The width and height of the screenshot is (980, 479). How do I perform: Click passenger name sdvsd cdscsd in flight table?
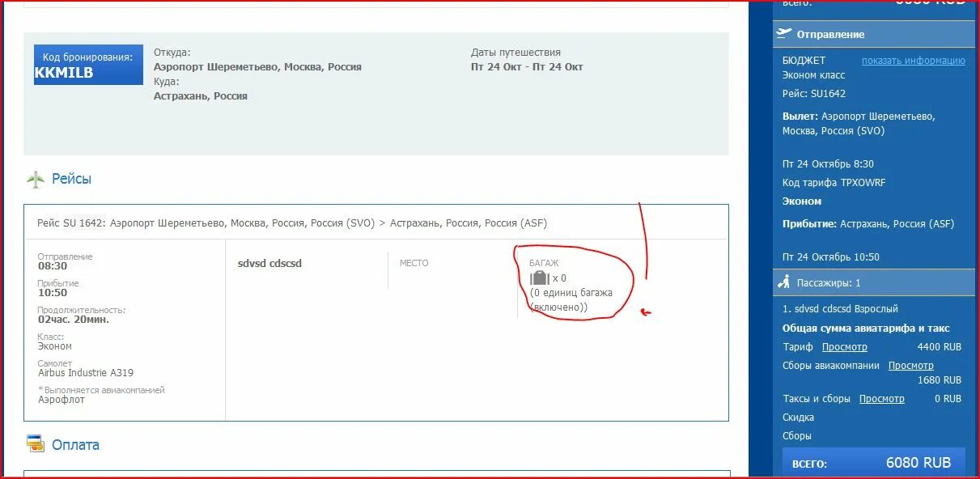[269, 263]
